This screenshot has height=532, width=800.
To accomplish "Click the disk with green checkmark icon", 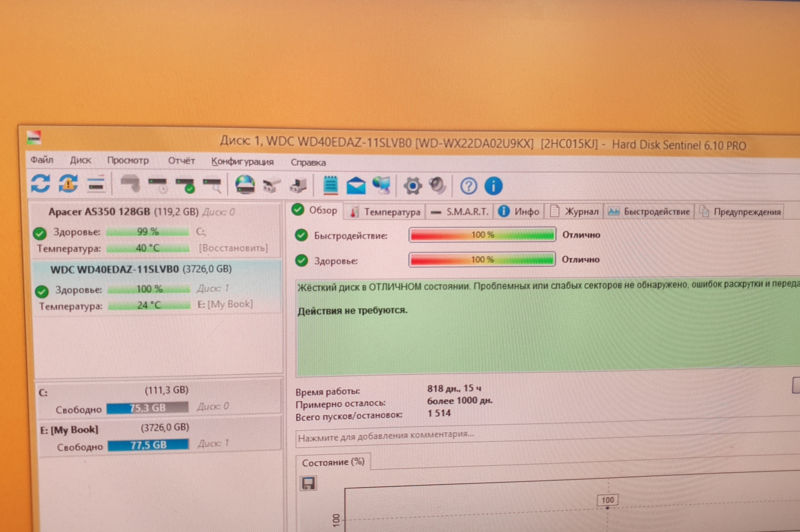I will click(185, 185).
